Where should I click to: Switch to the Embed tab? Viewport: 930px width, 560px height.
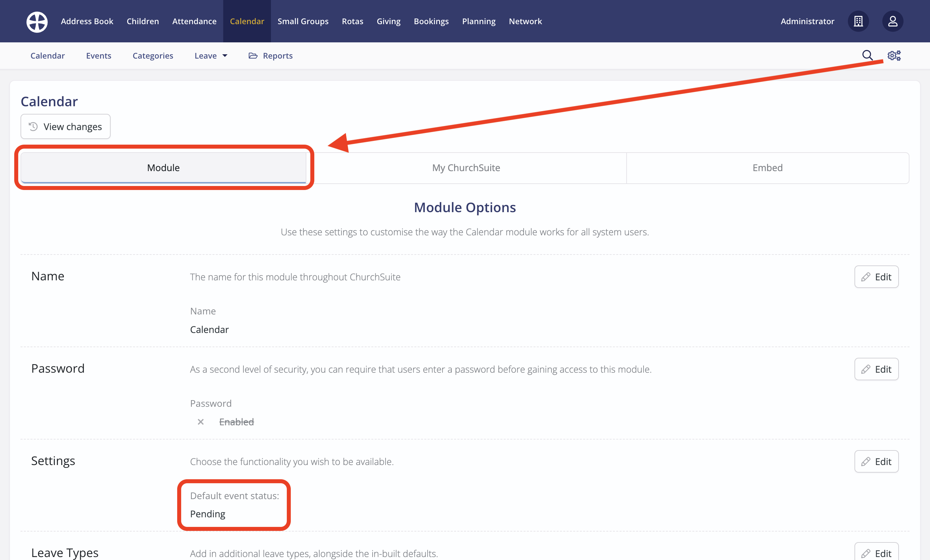[767, 168]
